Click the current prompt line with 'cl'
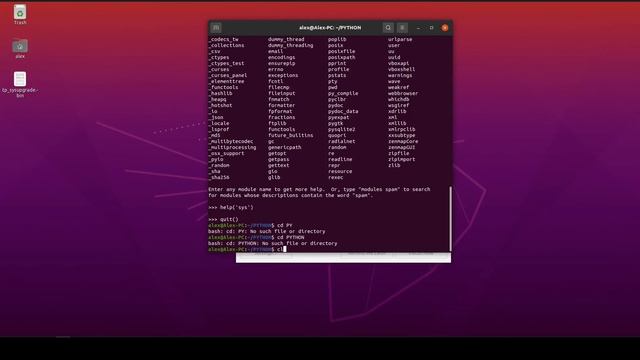 pyautogui.click(x=247, y=249)
